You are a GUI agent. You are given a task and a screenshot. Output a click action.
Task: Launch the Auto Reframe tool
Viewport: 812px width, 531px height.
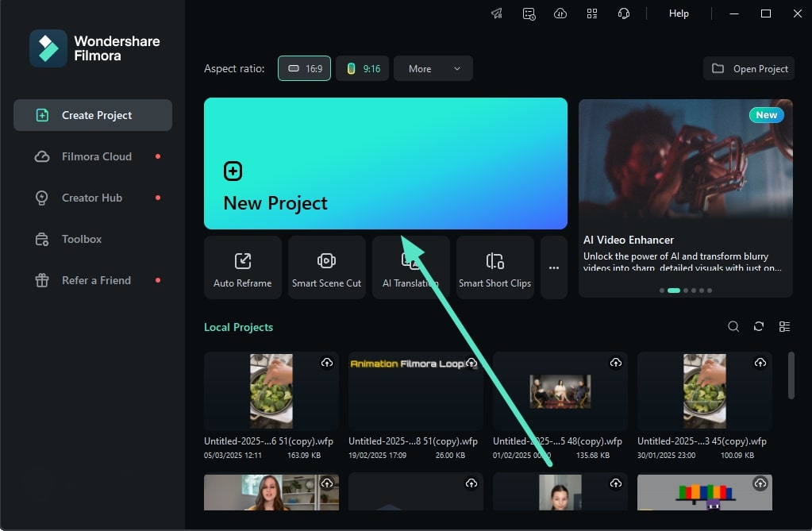(x=242, y=267)
